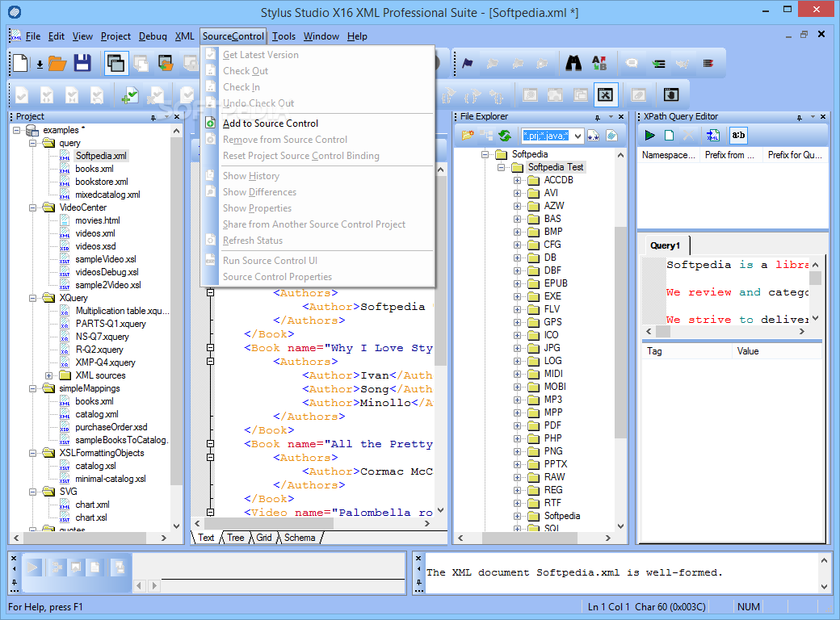
Task: Click the black window icon at toolbar end
Action: (671, 94)
